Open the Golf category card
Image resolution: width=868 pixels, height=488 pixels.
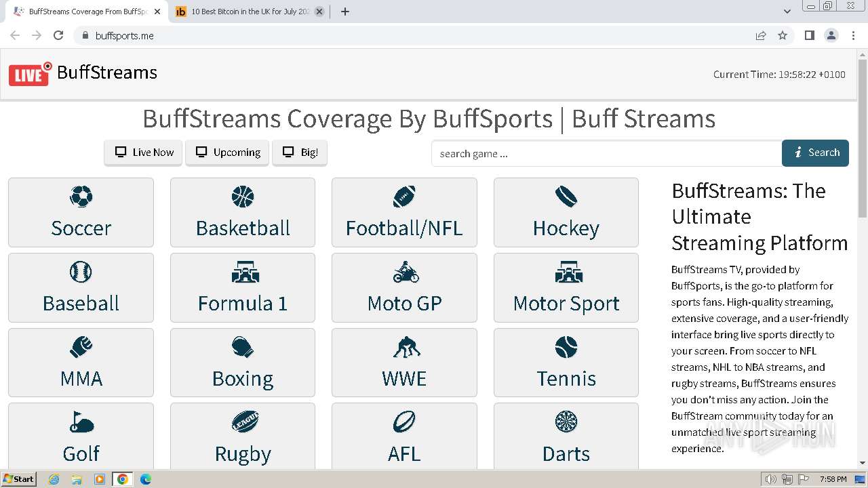tap(81, 436)
